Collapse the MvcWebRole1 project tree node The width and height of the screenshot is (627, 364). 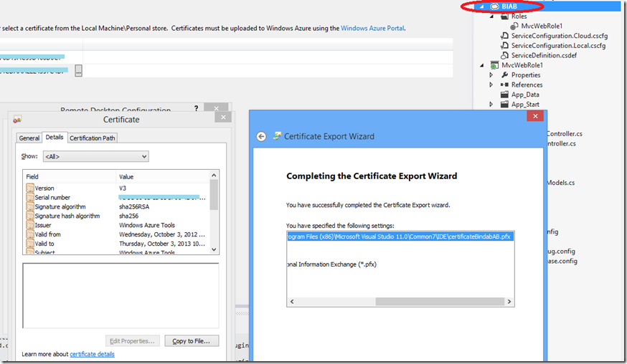click(482, 65)
